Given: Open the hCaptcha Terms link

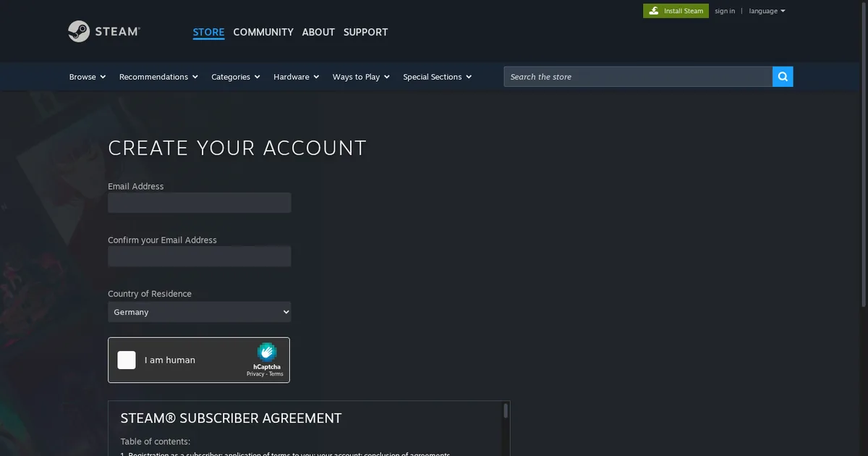Looking at the screenshot, I should pos(276,374).
